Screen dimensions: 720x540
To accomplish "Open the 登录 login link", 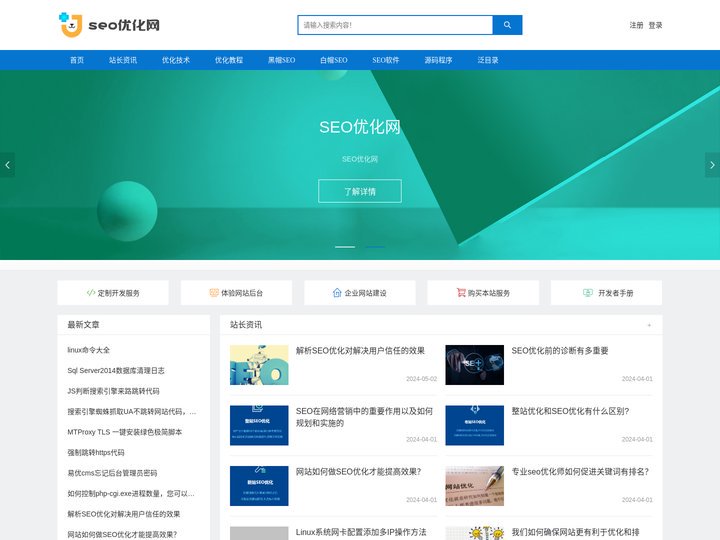I will point(655,25).
